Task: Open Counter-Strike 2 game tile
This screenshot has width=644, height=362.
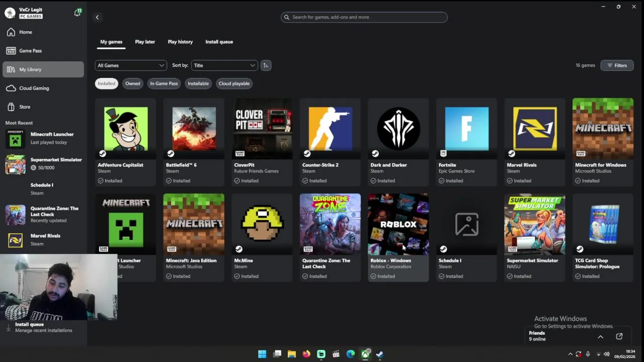Action: (x=330, y=142)
